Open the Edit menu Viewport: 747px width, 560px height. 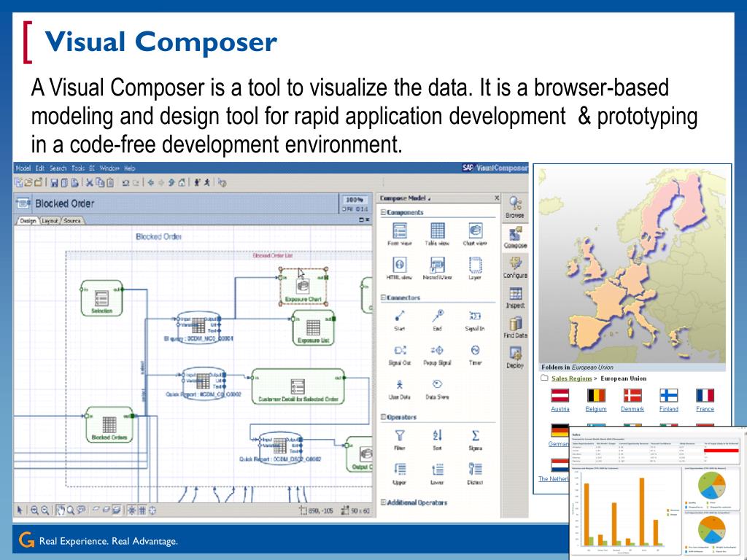40,168
